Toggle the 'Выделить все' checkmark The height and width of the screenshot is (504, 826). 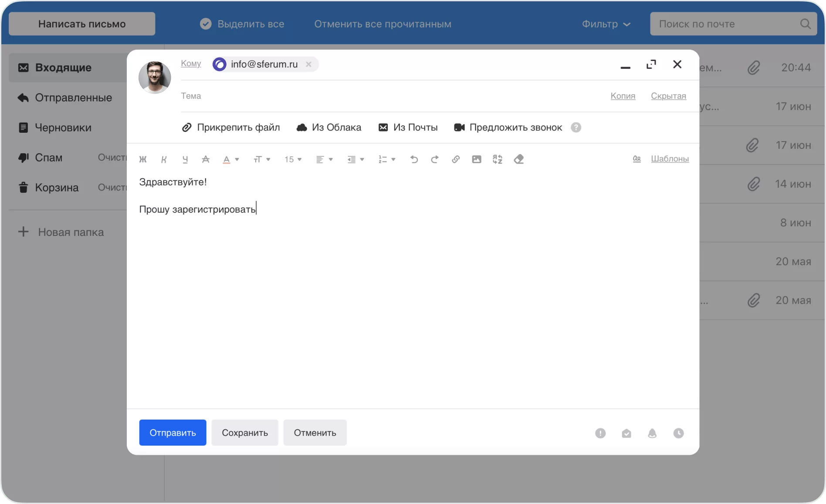point(206,24)
